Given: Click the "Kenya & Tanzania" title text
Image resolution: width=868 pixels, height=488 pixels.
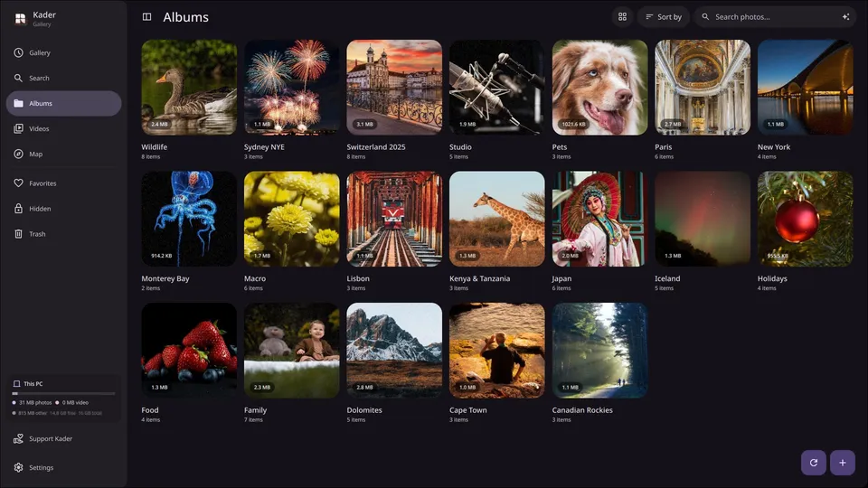Looking at the screenshot, I should point(479,278).
